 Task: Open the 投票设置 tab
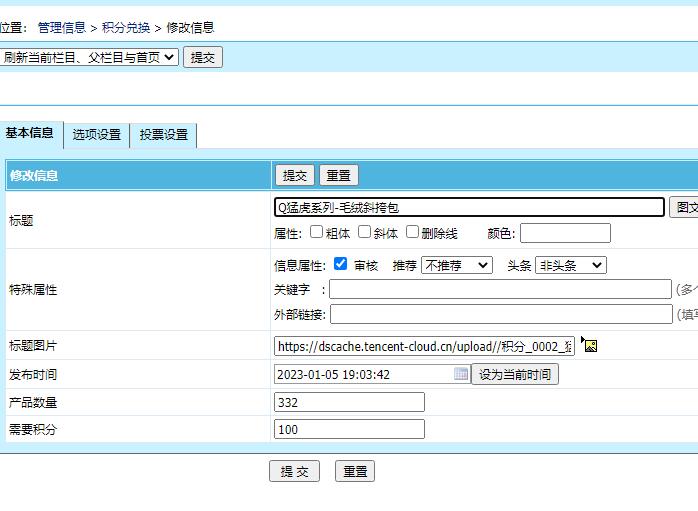[x=163, y=135]
